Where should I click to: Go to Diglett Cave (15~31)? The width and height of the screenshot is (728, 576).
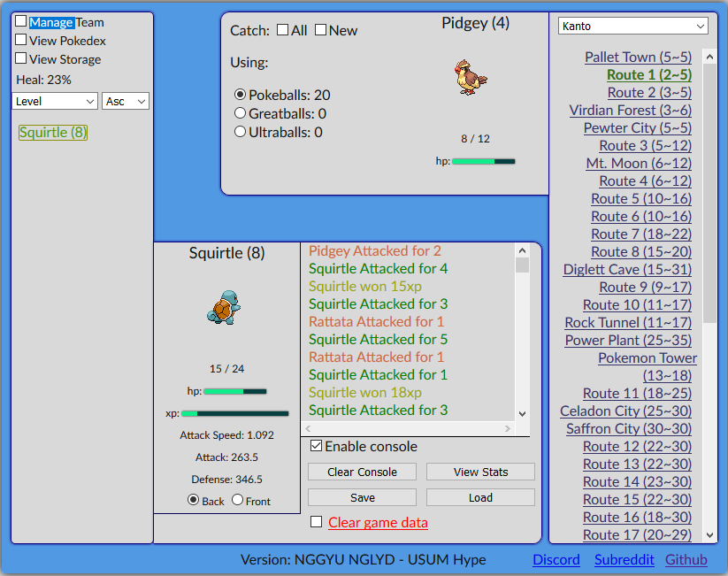[x=628, y=269]
